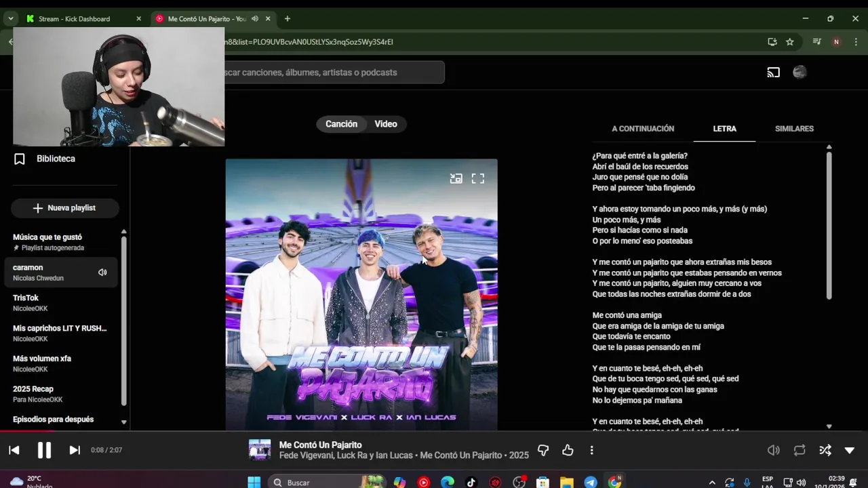Switch to Video mode
This screenshot has width=868, height=488.
tap(386, 124)
